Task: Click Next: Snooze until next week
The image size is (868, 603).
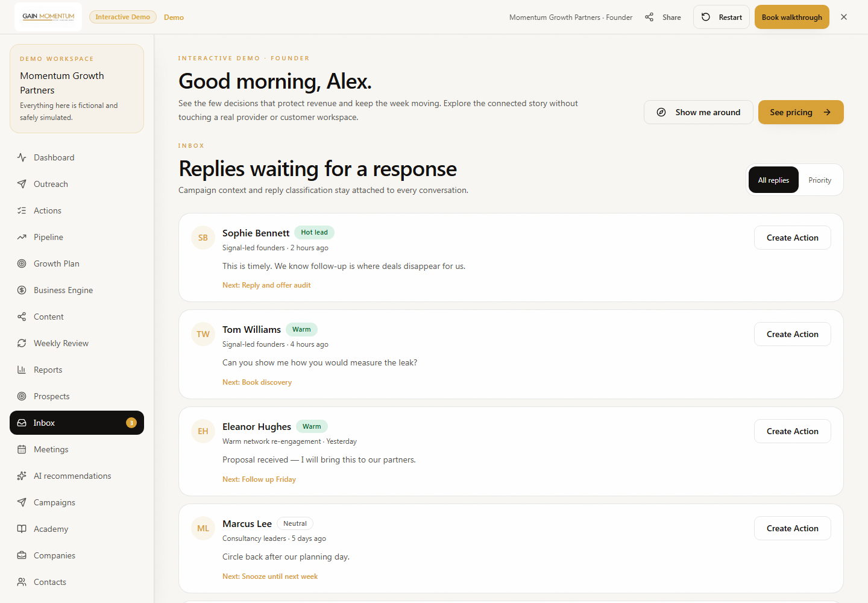Action: click(x=270, y=576)
